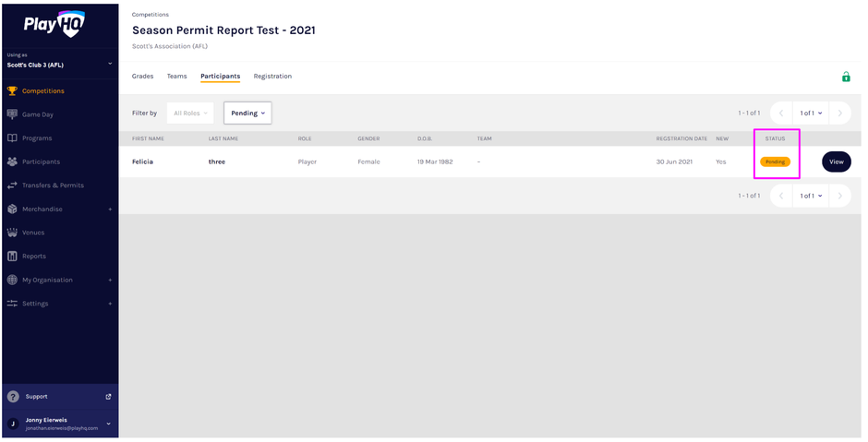Click the green lock icon
The image size is (868, 442).
click(x=845, y=77)
